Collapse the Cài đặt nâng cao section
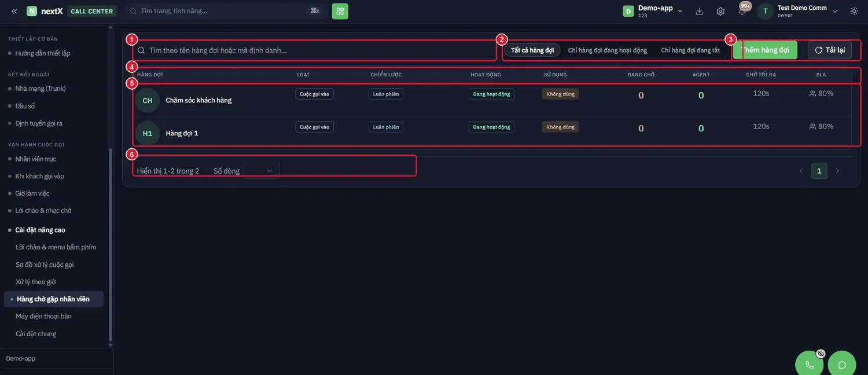The image size is (868, 375). click(x=40, y=230)
